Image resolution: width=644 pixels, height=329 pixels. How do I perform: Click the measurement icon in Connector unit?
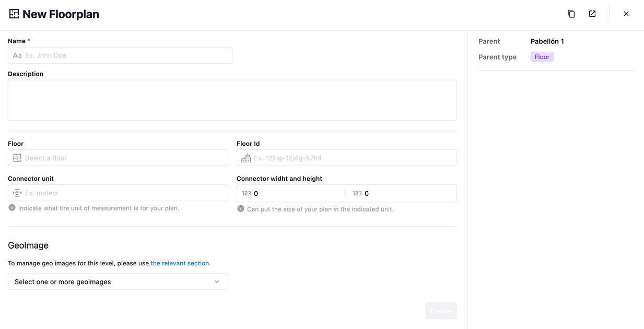click(17, 193)
